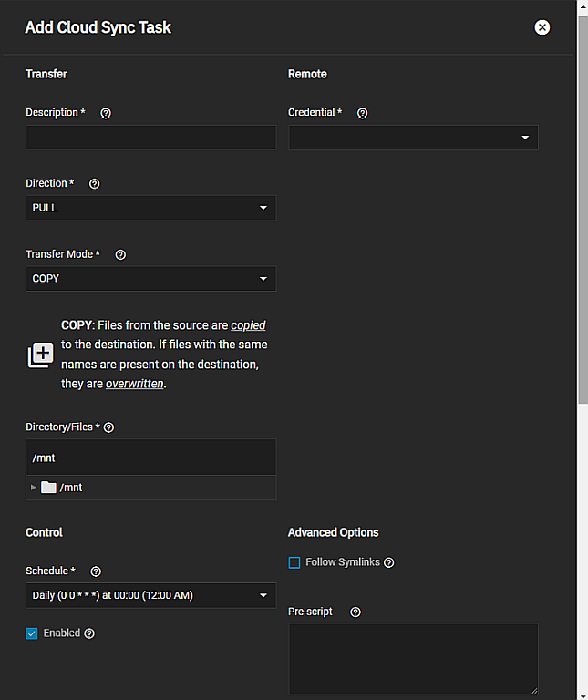Open the Direction dropdown showing PULL
This screenshot has width=588, height=700.
click(x=150, y=208)
